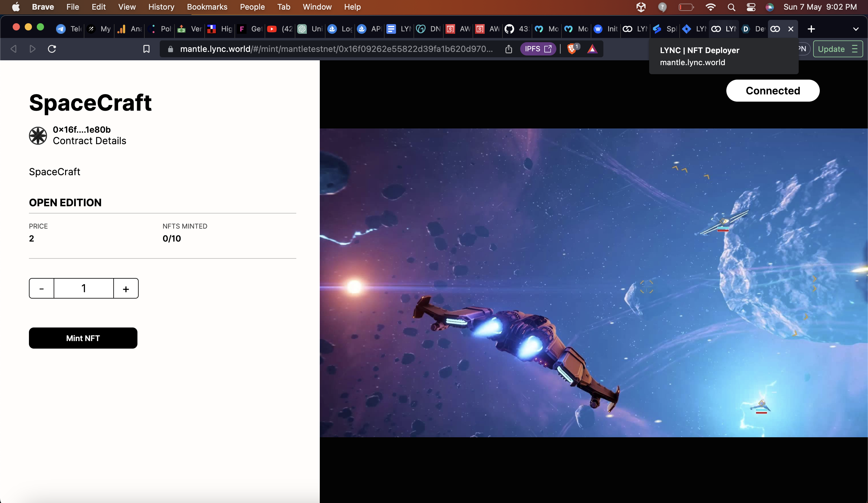This screenshot has width=868, height=503.
Task: Open the tab search dropdown chevron
Action: (x=856, y=29)
